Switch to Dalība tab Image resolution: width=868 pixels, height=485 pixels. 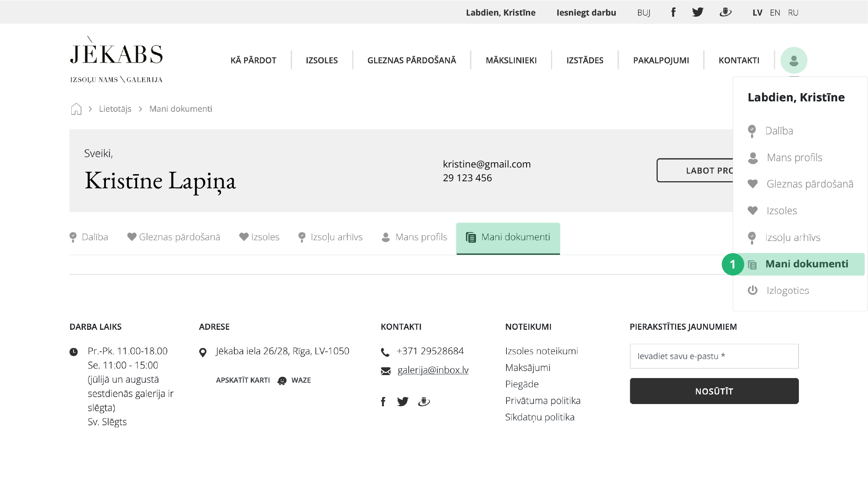(89, 237)
